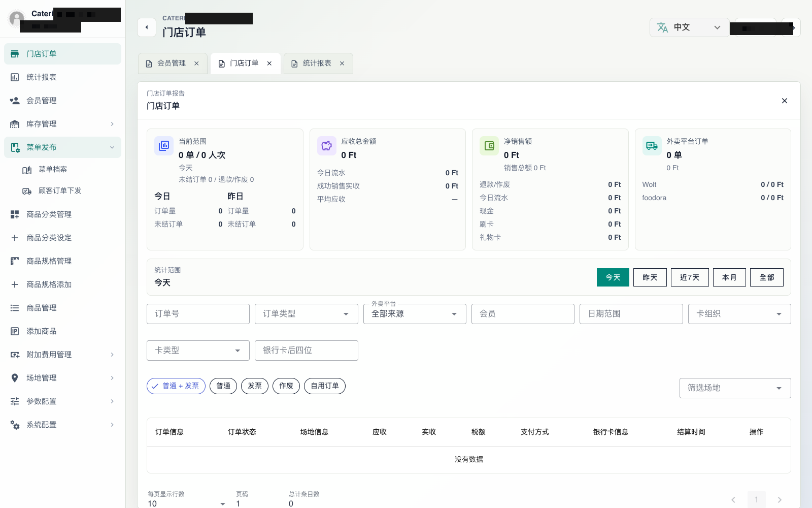Toggle the 自用订单 filter chip
Image resolution: width=812 pixels, height=508 pixels.
coord(325,386)
